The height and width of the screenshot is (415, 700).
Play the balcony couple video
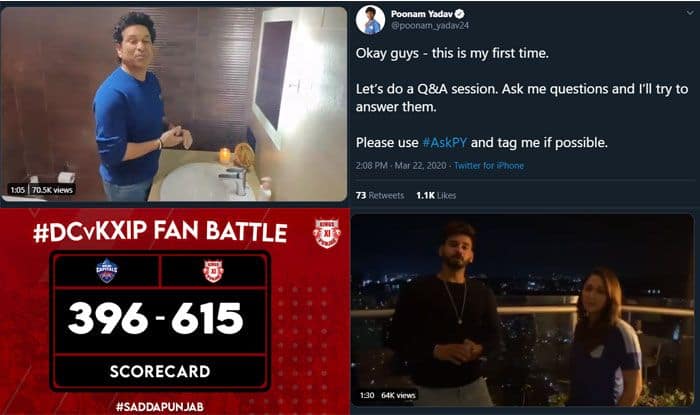[x=523, y=310]
